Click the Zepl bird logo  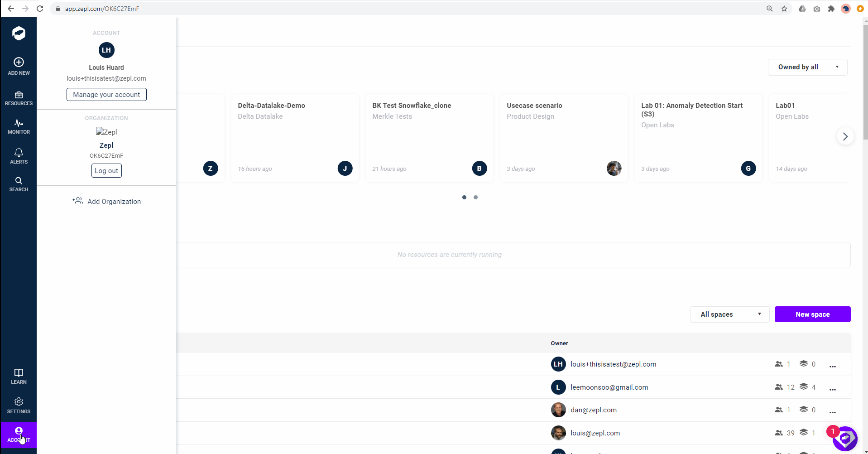coord(19,33)
